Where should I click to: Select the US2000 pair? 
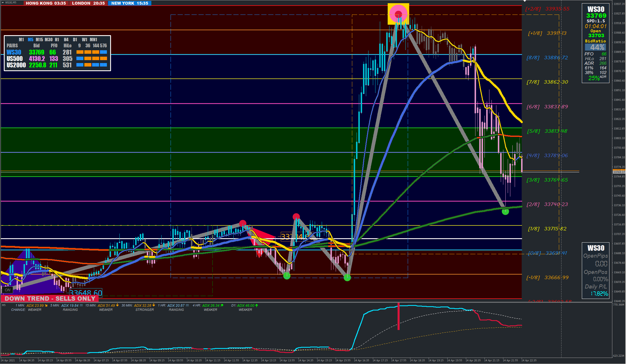16,65
